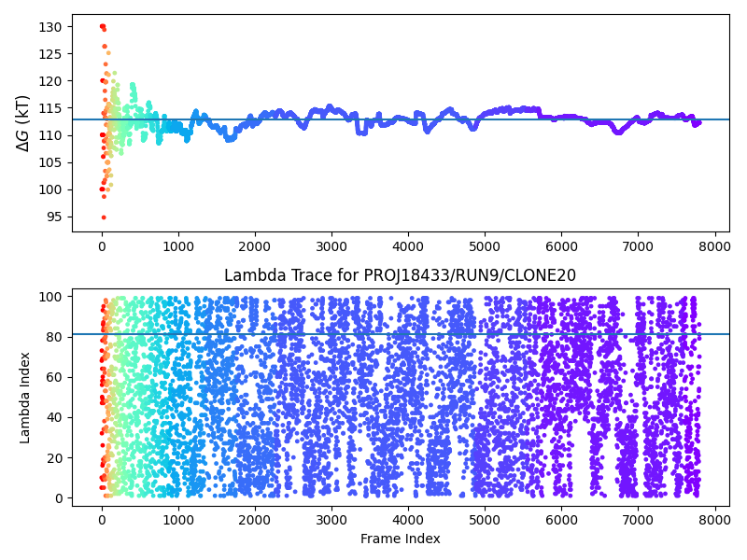Click the 7000 tick label under bottom plot

click(638, 518)
